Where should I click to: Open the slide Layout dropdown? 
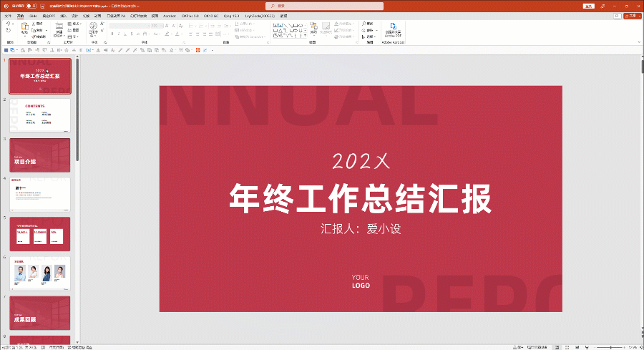[x=74, y=24]
